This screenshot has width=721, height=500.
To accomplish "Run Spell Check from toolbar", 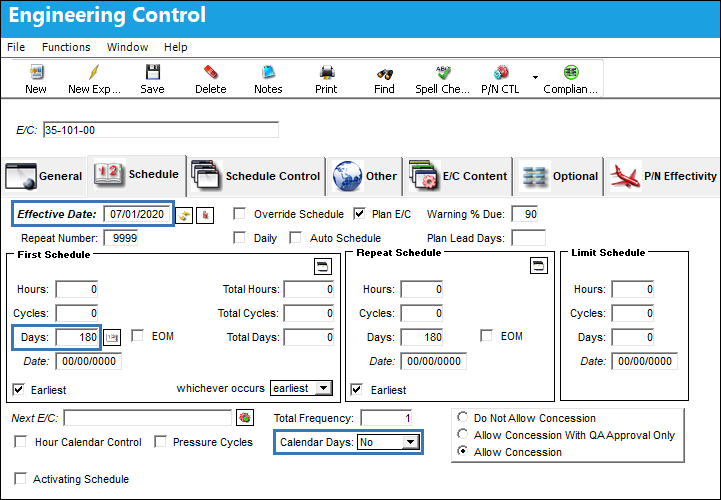I will [443, 72].
